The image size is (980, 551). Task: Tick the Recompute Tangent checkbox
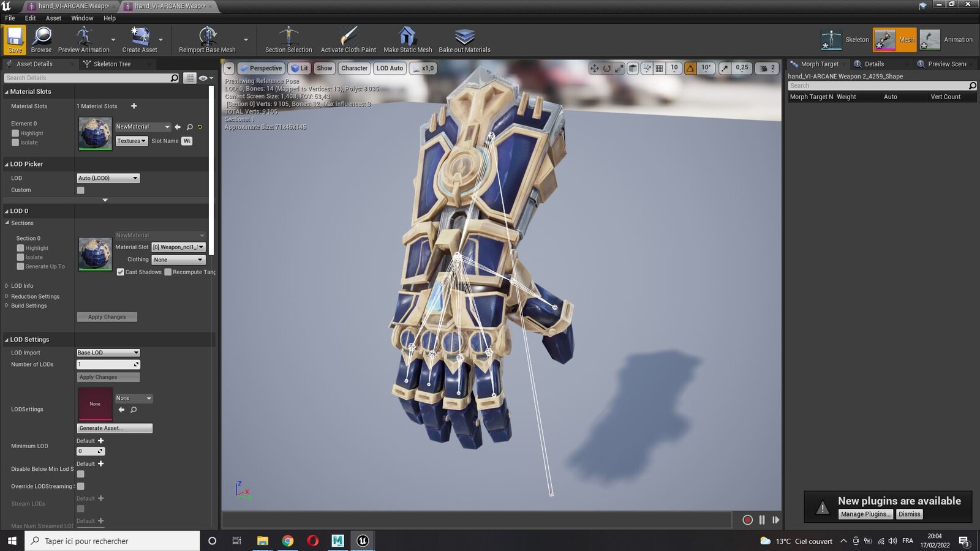168,272
